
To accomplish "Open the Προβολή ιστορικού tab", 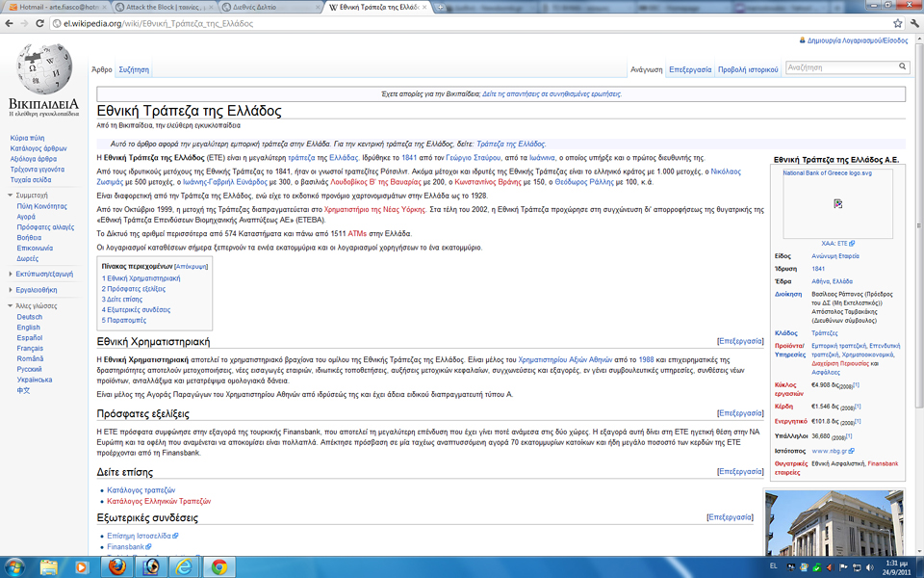I will tap(748, 70).
